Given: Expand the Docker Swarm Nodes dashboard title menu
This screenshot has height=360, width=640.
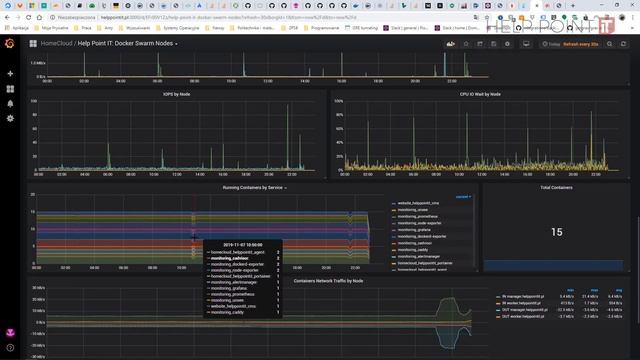Looking at the screenshot, I should coord(127,43).
